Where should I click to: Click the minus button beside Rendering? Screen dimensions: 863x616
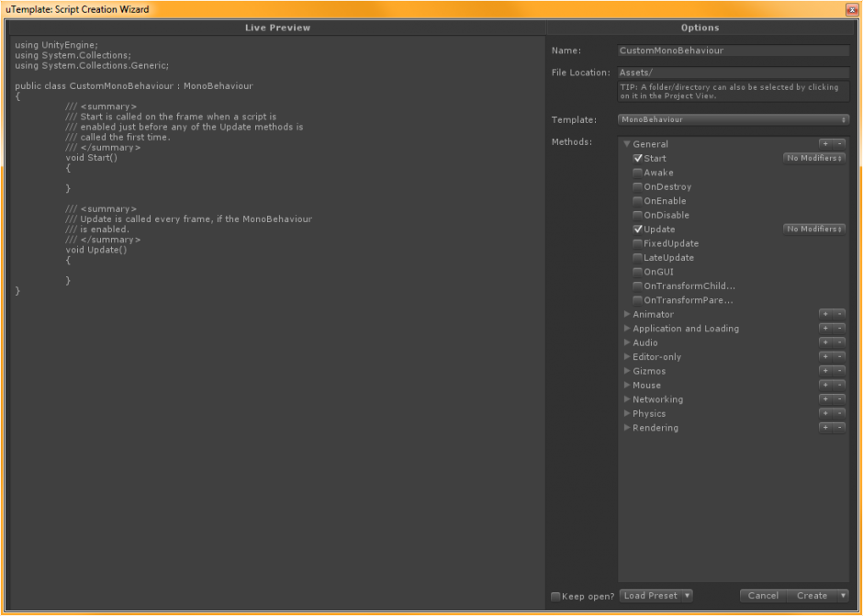[839, 428]
